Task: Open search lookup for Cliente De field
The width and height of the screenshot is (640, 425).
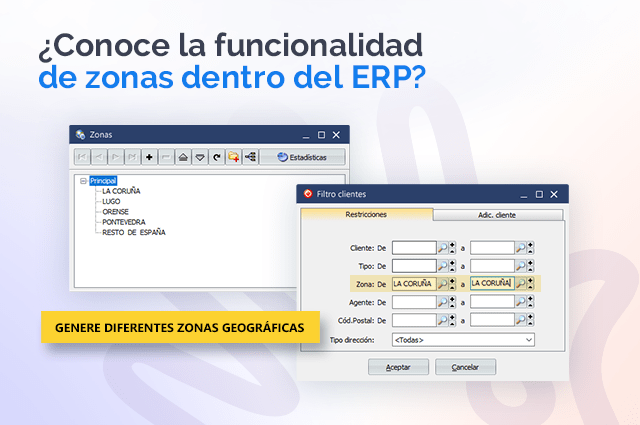Action: tap(443, 247)
